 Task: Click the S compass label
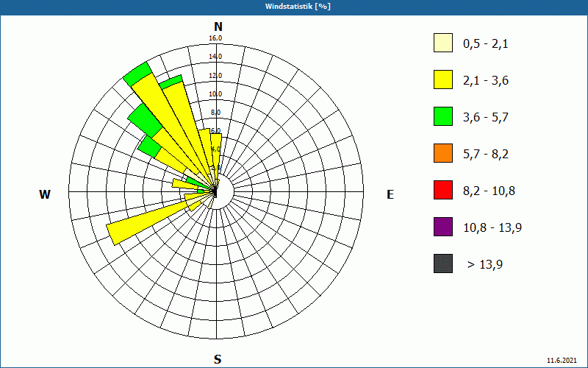point(218,359)
